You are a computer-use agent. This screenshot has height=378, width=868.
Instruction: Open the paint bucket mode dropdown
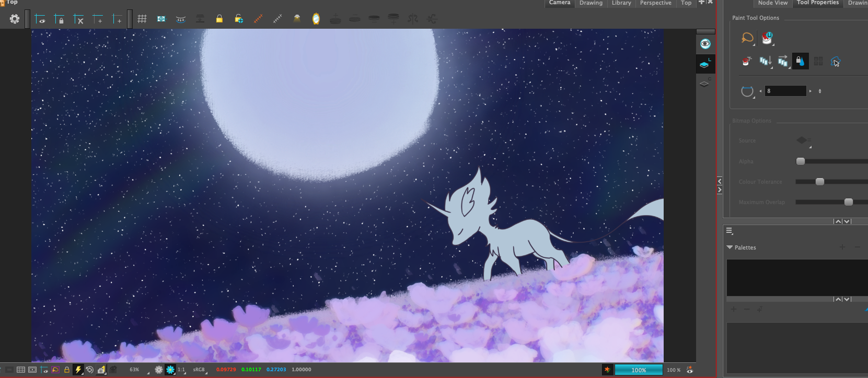click(767, 38)
